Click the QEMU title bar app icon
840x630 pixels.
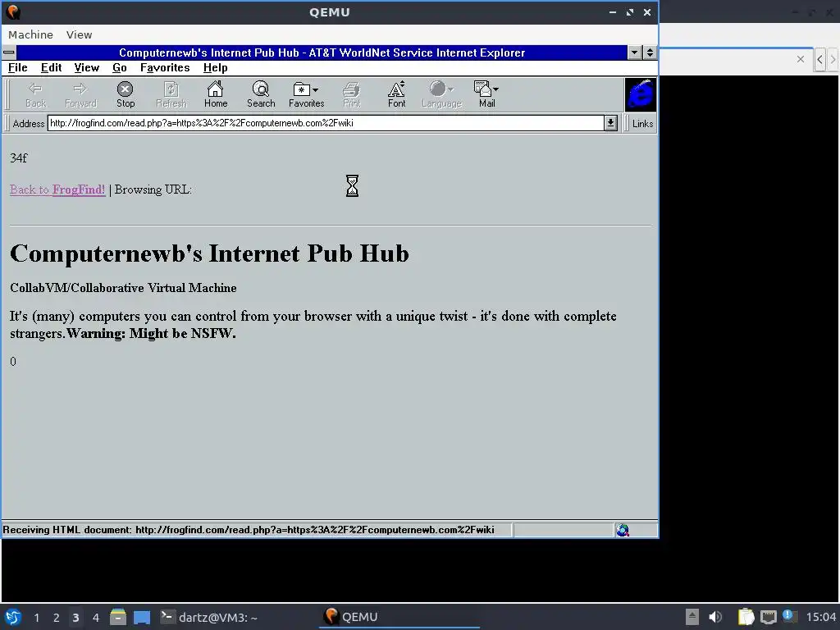(13, 11)
